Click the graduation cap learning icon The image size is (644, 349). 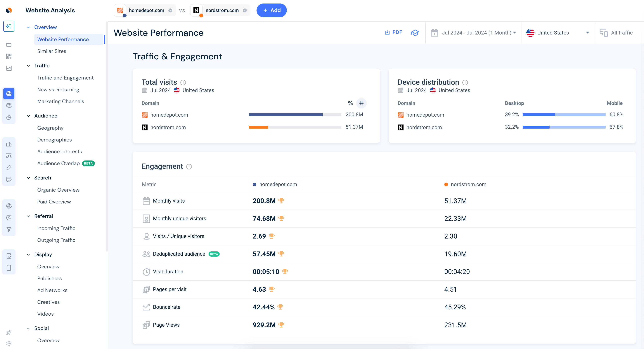pyautogui.click(x=415, y=33)
